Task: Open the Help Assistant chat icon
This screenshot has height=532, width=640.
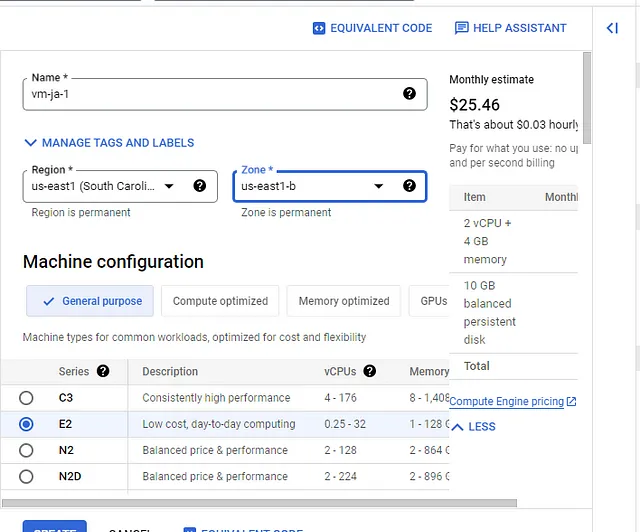Action: pos(462,28)
